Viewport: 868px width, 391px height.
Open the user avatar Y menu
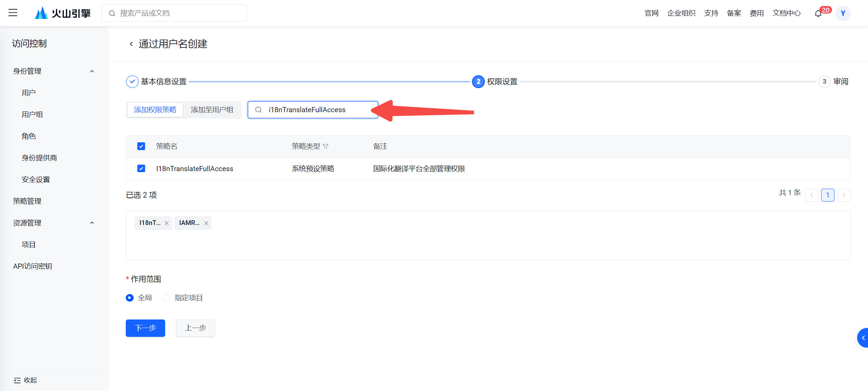pyautogui.click(x=843, y=14)
